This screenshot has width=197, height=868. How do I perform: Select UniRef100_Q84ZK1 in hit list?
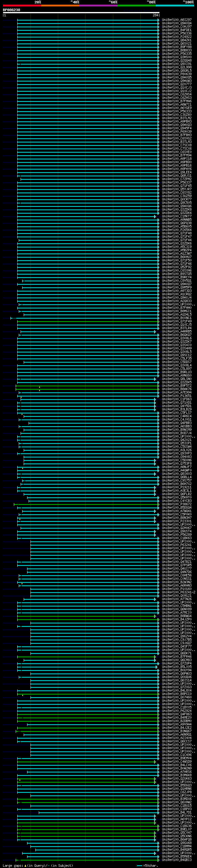176,40
